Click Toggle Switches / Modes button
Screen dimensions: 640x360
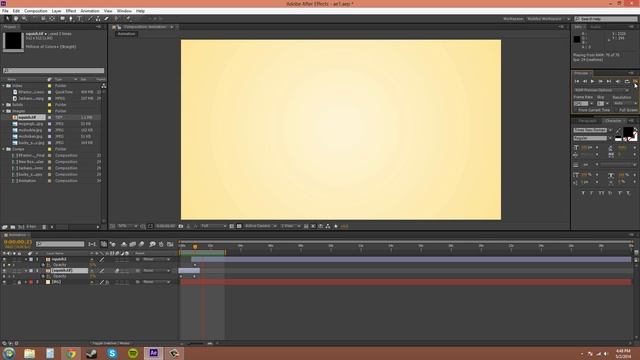pyautogui.click(x=111, y=343)
